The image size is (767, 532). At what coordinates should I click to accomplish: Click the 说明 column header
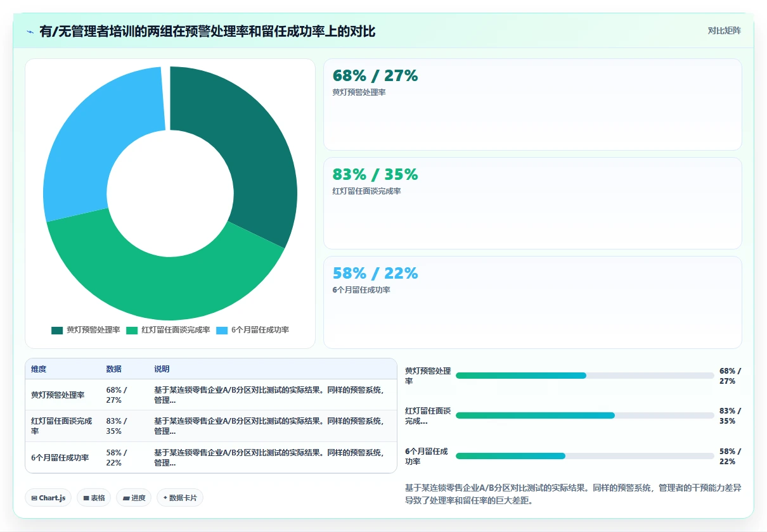coord(162,369)
